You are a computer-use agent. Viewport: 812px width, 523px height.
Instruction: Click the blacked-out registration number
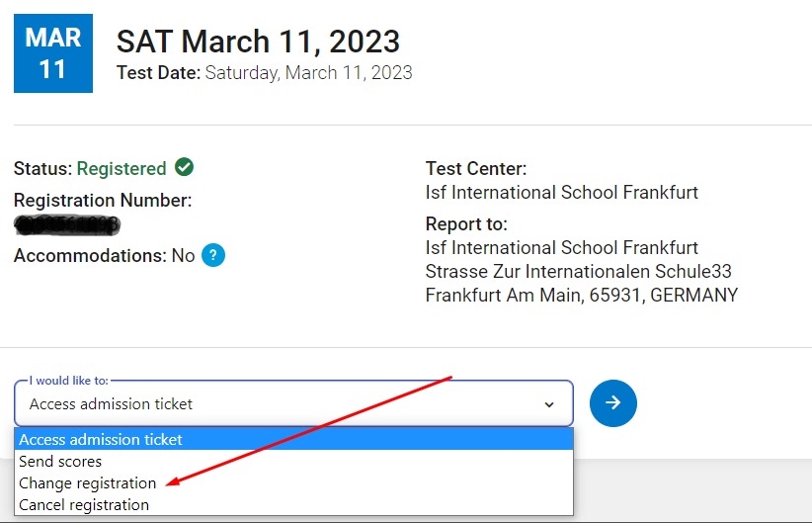[x=68, y=225]
